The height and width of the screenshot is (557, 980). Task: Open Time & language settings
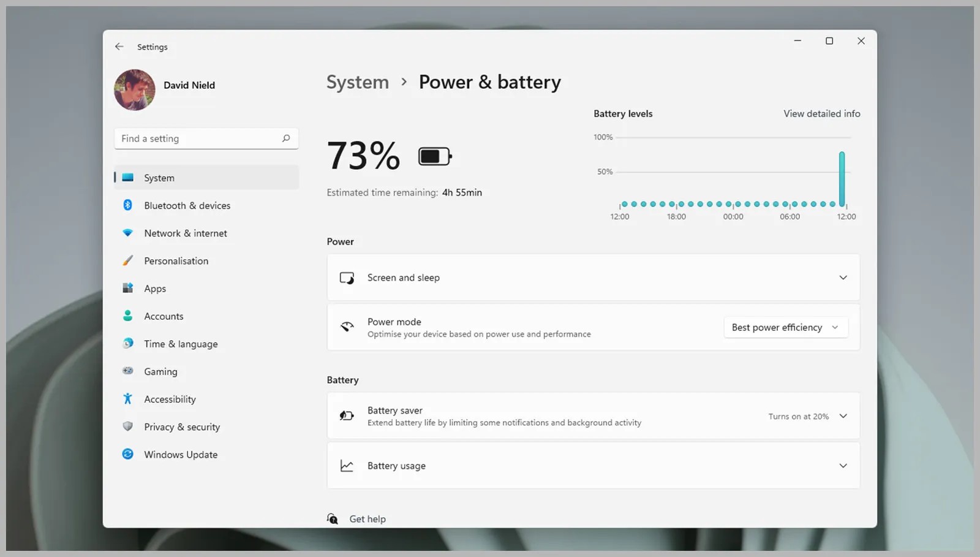pyautogui.click(x=181, y=344)
